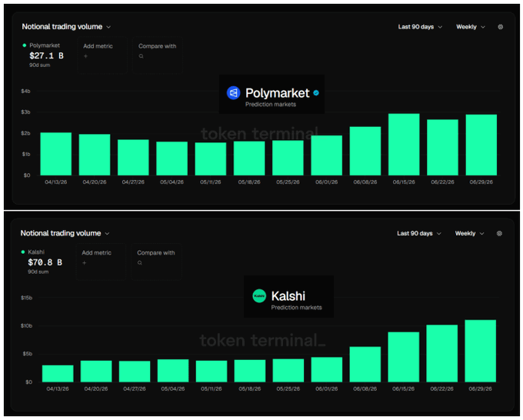Select Polymarket bar for 04/13/26
This screenshot has width=523, height=420.
point(56,154)
